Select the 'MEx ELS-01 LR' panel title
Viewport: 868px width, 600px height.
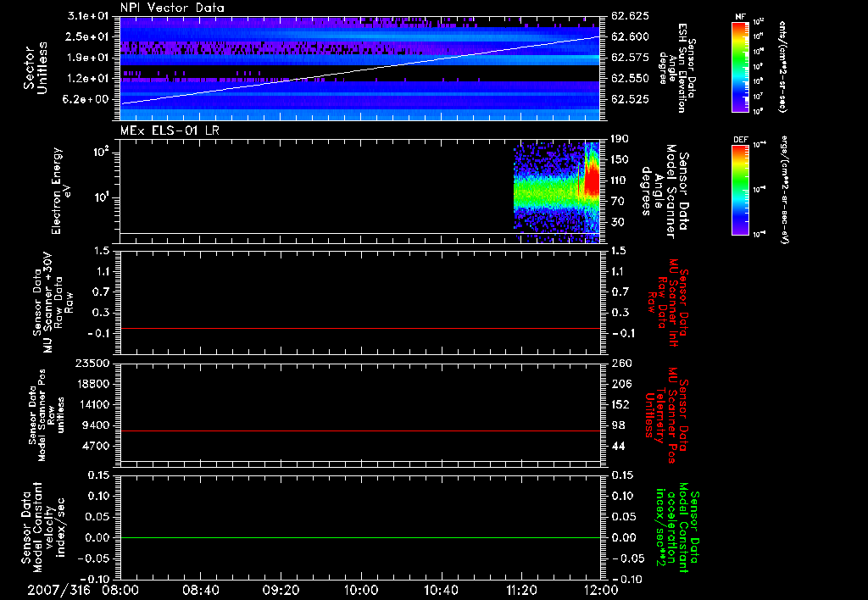click(x=170, y=131)
